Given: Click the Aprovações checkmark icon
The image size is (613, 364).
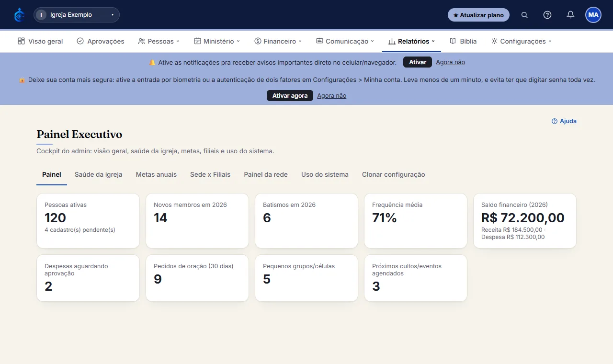Looking at the screenshot, I should click(x=80, y=41).
